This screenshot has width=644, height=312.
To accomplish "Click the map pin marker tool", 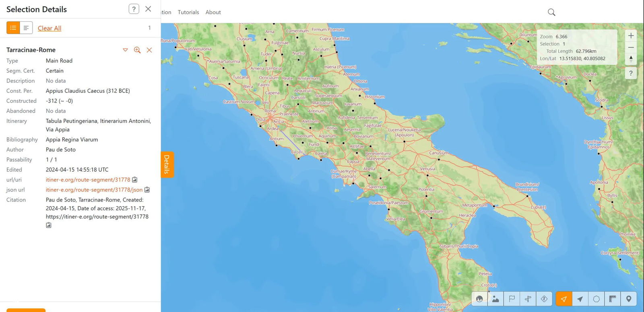I will point(628,299).
